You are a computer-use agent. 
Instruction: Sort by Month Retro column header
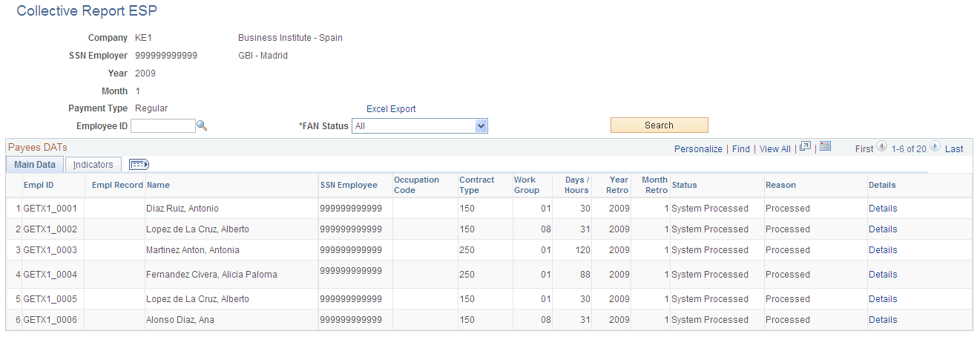(654, 185)
